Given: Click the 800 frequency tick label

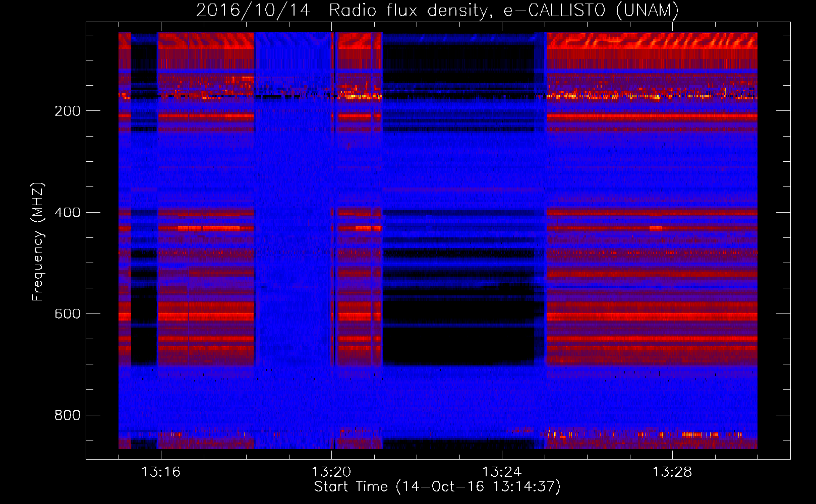Looking at the screenshot, I should [67, 415].
